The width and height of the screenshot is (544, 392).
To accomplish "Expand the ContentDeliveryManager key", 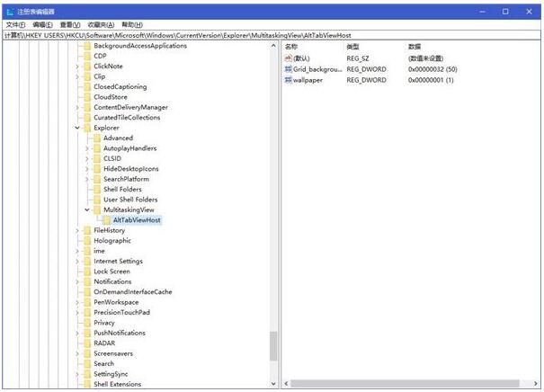I will click(77, 107).
